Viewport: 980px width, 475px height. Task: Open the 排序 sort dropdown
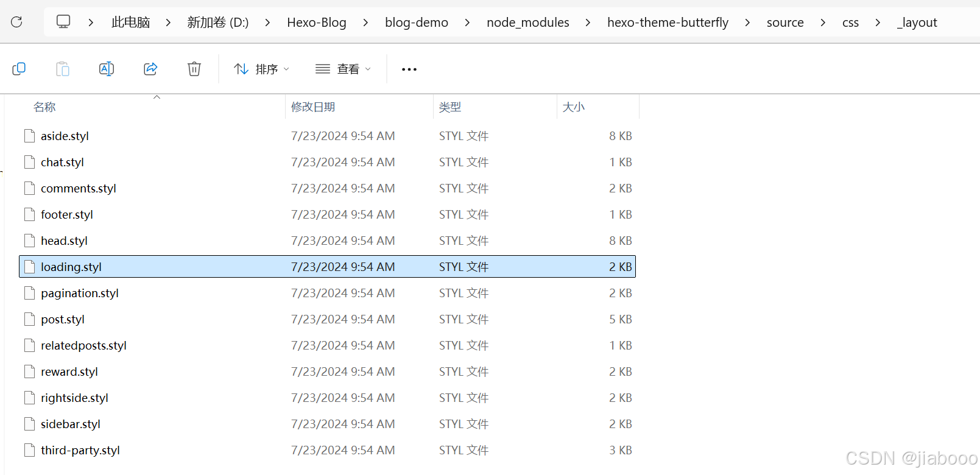[x=261, y=69]
